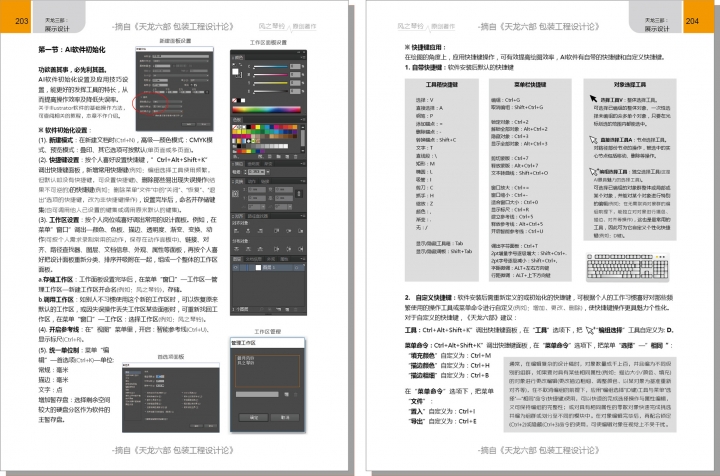The image size is (720, 476).
Task: Click the first align icon in Align panel
Action: [x=236, y=229]
